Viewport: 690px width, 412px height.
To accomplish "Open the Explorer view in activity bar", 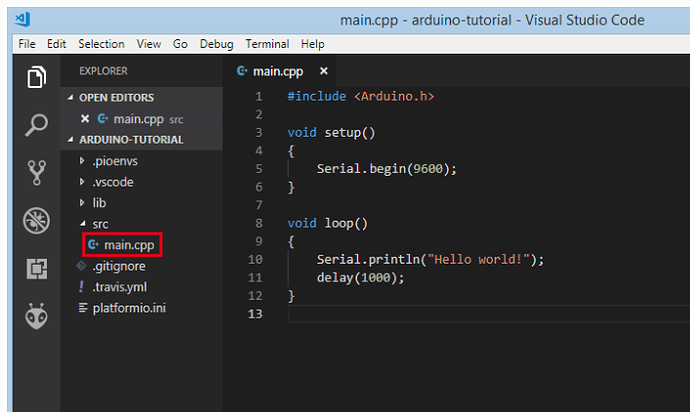I will [37, 77].
